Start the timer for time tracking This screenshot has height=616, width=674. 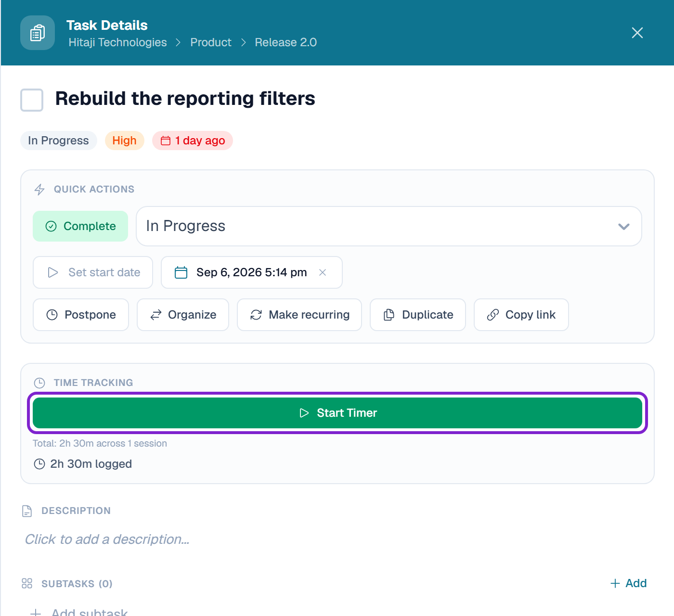(x=337, y=413)
